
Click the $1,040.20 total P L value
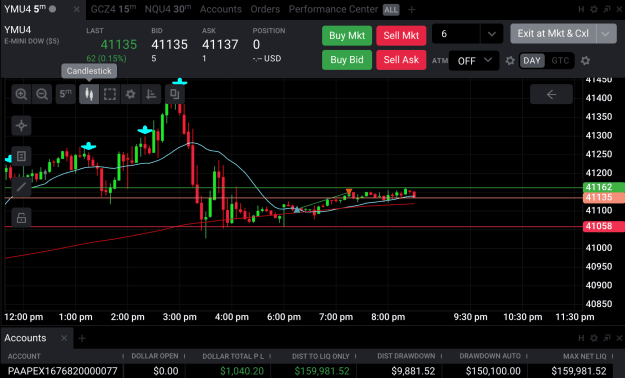click(x=242, y=371)
